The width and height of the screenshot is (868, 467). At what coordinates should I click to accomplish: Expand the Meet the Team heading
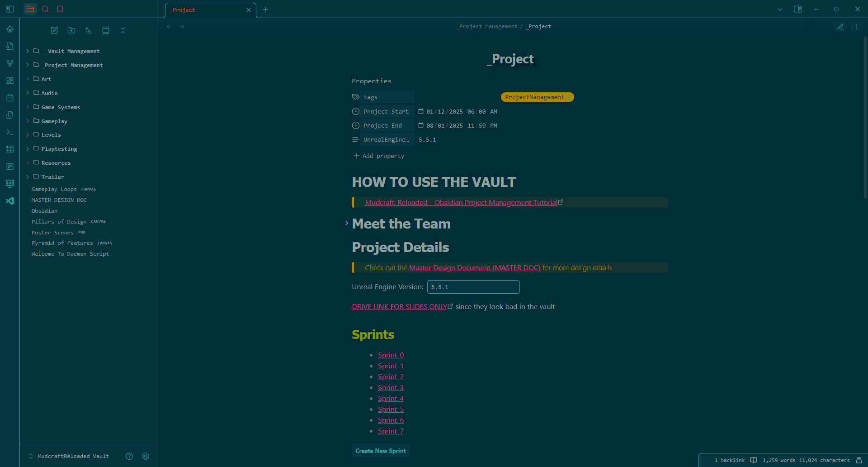(347, 223)
